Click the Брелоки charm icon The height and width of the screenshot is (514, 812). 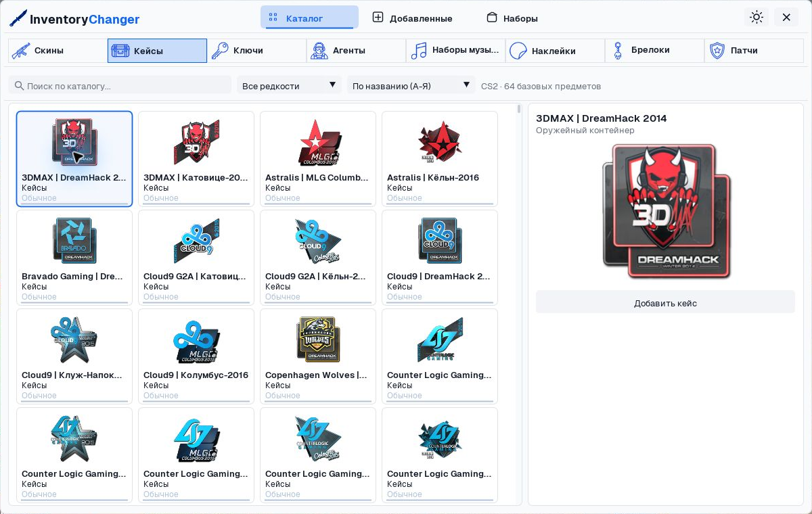617,51
